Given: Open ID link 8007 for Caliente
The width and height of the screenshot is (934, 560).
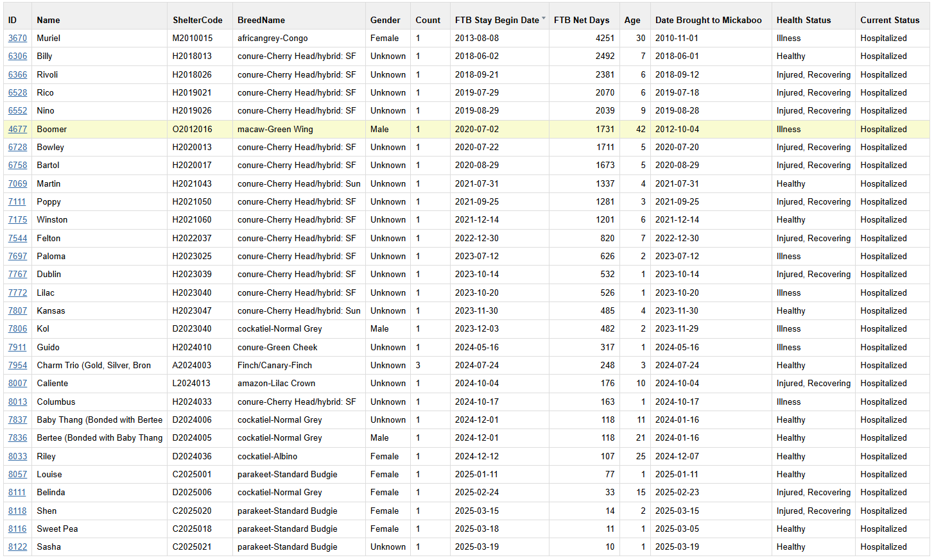Looking at the screenshot, I should pyautogui.click(x=17, y=384).
